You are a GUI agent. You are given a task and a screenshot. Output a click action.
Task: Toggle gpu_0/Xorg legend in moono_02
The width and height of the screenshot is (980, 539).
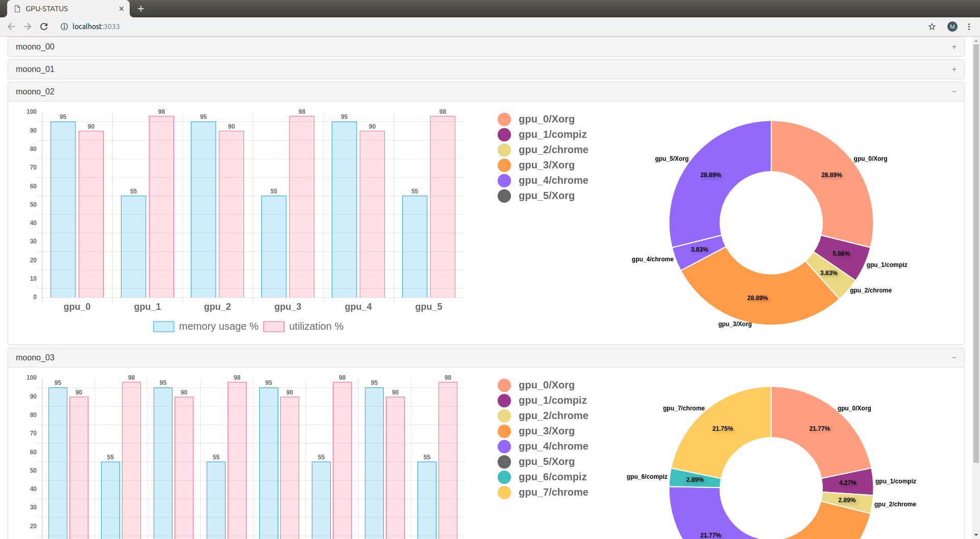pos(536,119)
